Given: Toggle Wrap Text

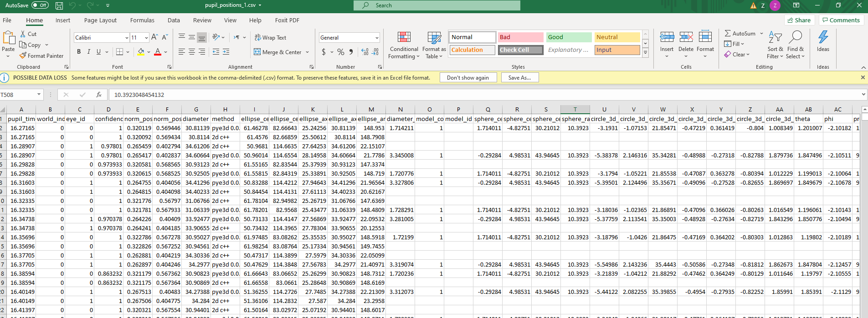Looking at the screenshot, I should pyautogui.click(x=270, y=37).
